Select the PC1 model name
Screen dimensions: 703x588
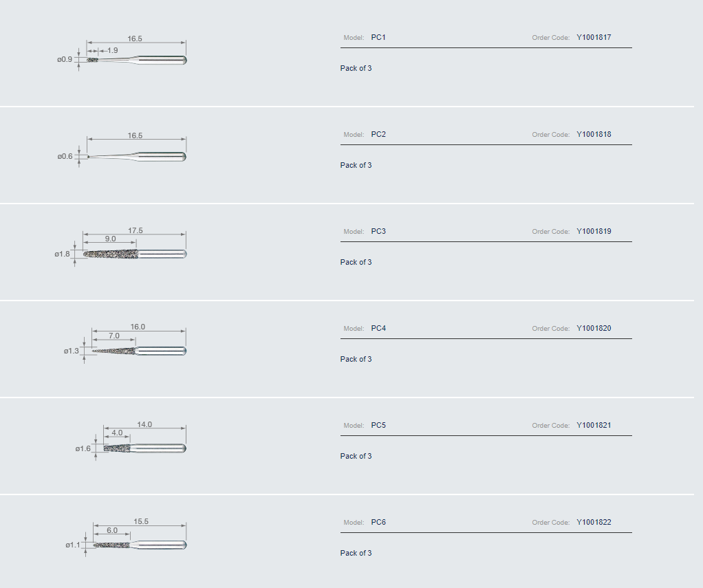378,38
